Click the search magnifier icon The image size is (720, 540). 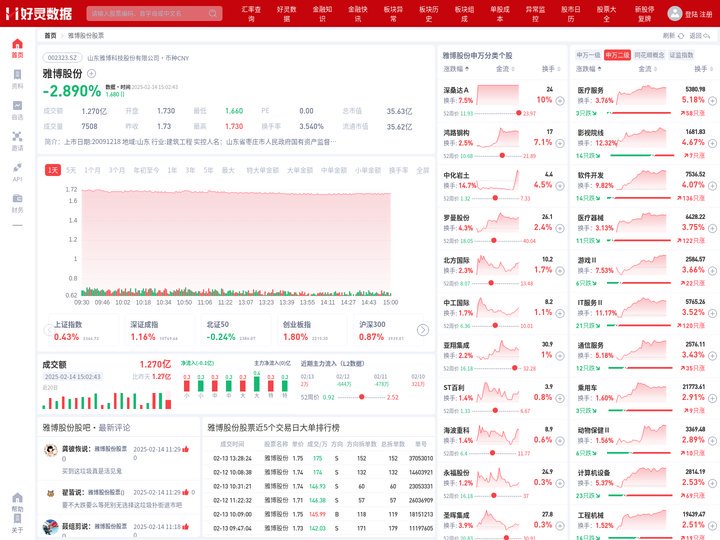pos(213,13)
